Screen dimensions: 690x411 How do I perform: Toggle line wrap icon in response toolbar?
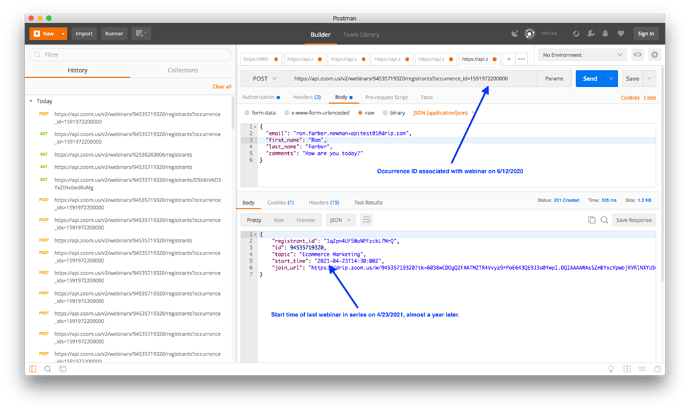(366, 220)
